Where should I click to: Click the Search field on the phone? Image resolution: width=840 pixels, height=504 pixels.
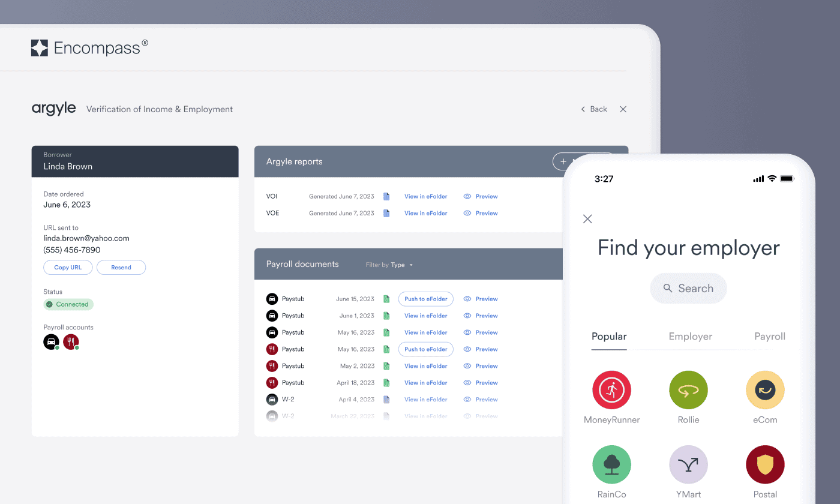click(688, 289)
